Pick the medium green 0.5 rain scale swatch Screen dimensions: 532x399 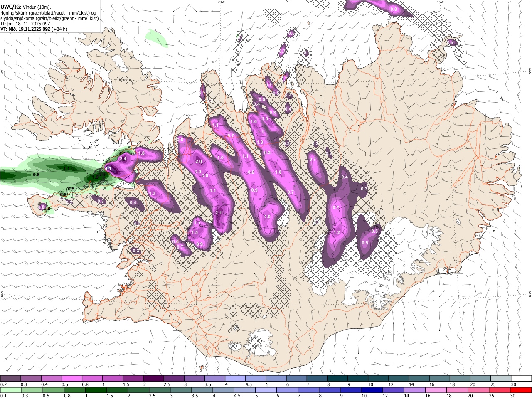pyautogui.click(x=54, y=390)
